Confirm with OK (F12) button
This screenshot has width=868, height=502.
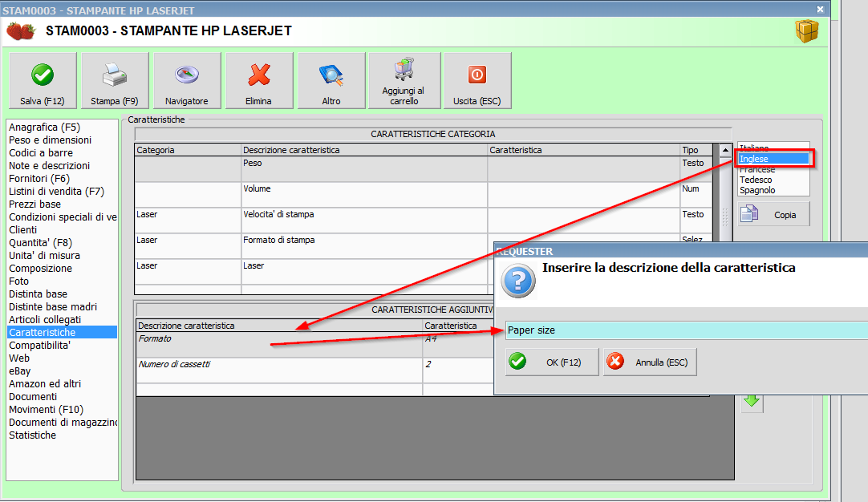point(552,362)
